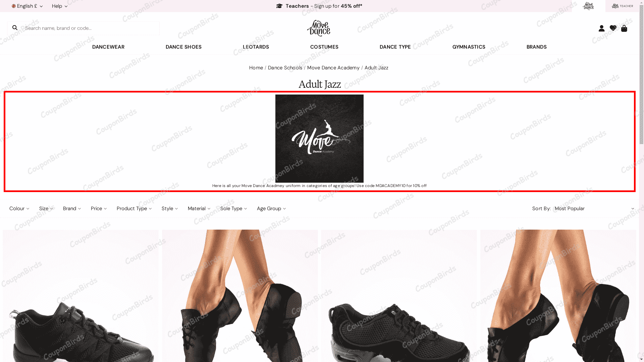Open the Sort By Most Popular dropdown
Screen dimensions: 644x362
[594, 208]
